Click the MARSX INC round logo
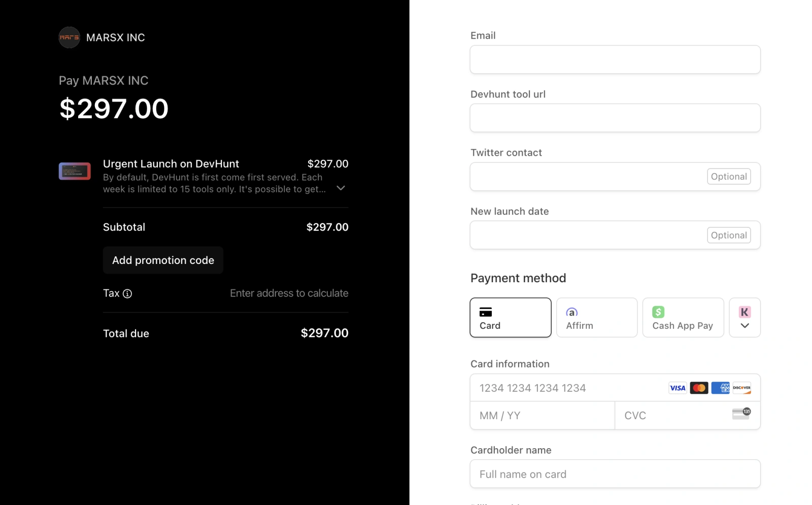The height and width of the screenshot is (505, 812). [69, 38]
